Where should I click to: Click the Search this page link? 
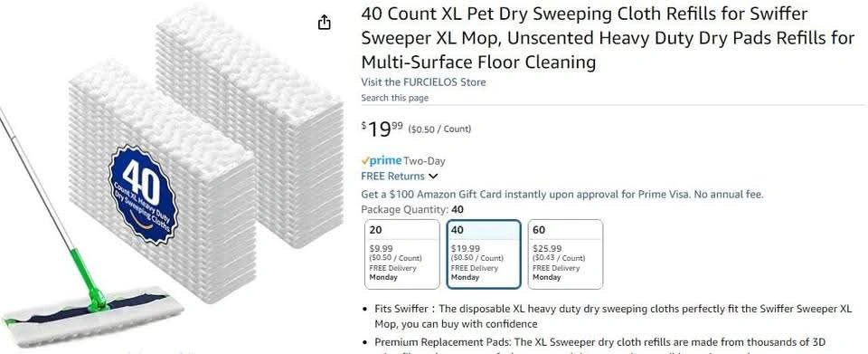tap(395, 98)
